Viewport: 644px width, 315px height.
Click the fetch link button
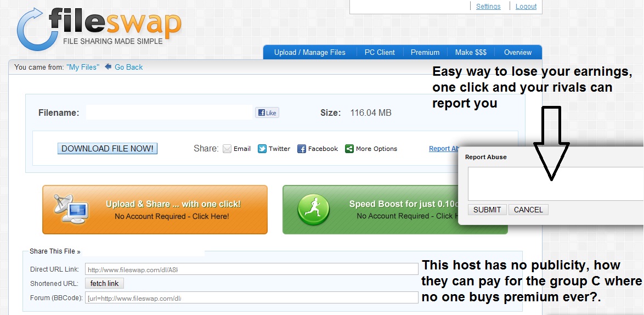click(104, 283)
